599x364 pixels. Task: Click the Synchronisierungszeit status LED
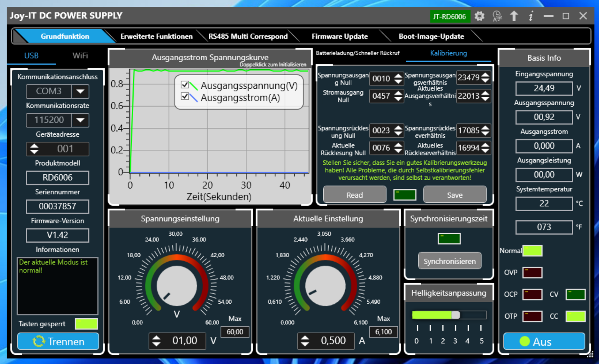449,238
